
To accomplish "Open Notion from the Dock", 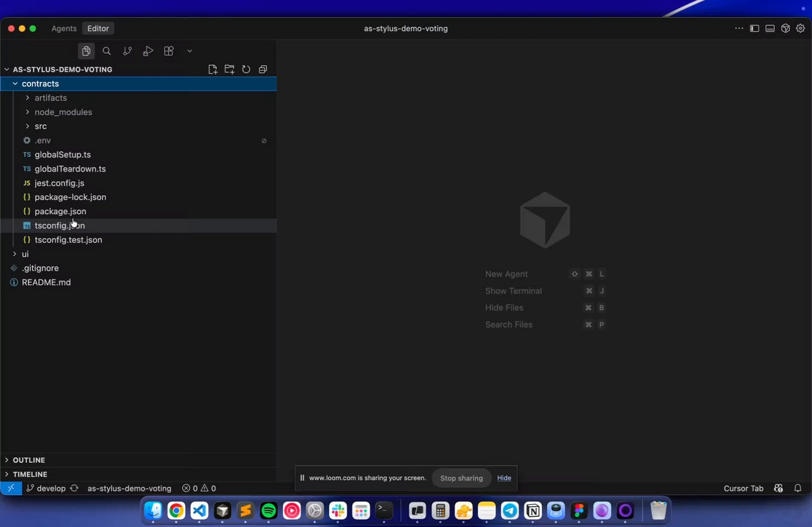I will tap(533, 510).
